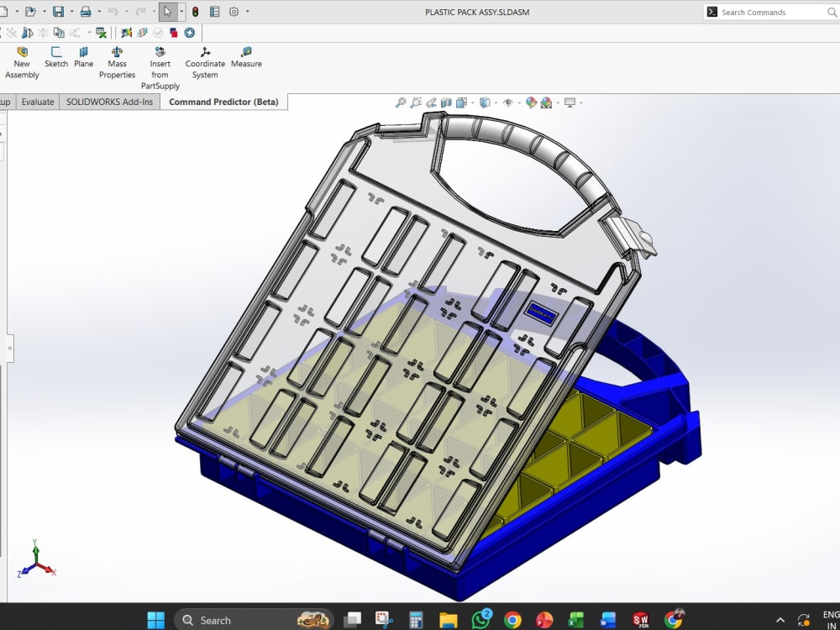Switch to the Evaluate tab

38,102
